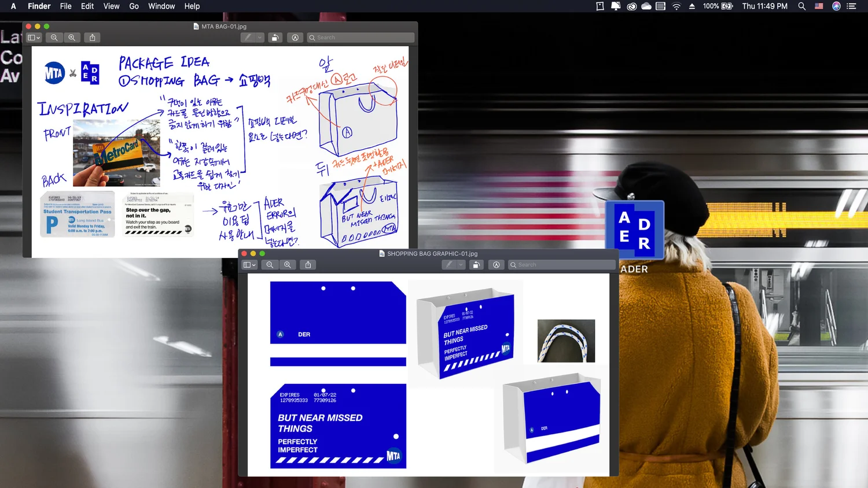868x488 pixels.
Task: Open the View menu
Action: [111, 6]
